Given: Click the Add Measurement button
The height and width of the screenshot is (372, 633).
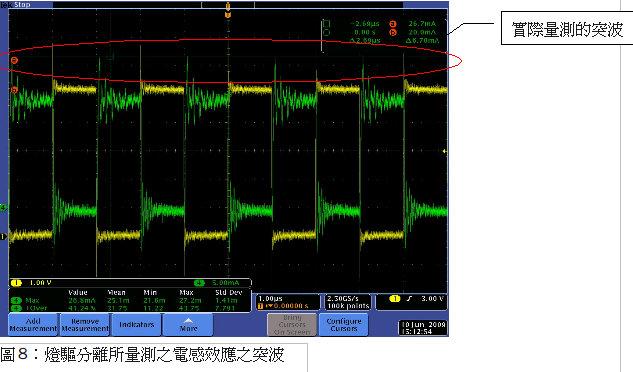Looking at the screenshot, I should click(34, 325).
